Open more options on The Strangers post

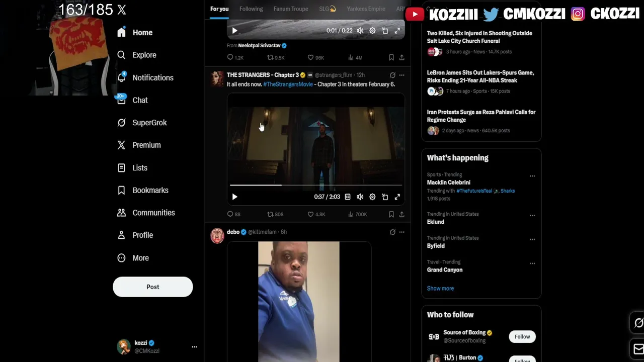point(401,75)
